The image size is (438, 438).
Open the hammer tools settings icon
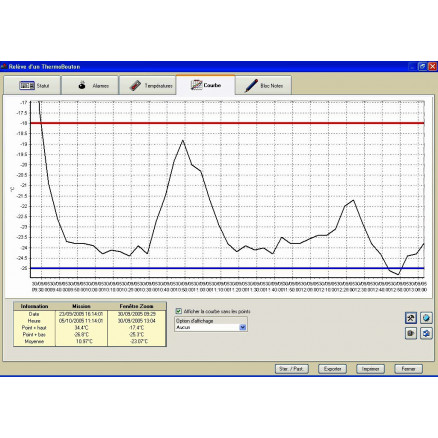pyautogui.click(x=411, y=318)
